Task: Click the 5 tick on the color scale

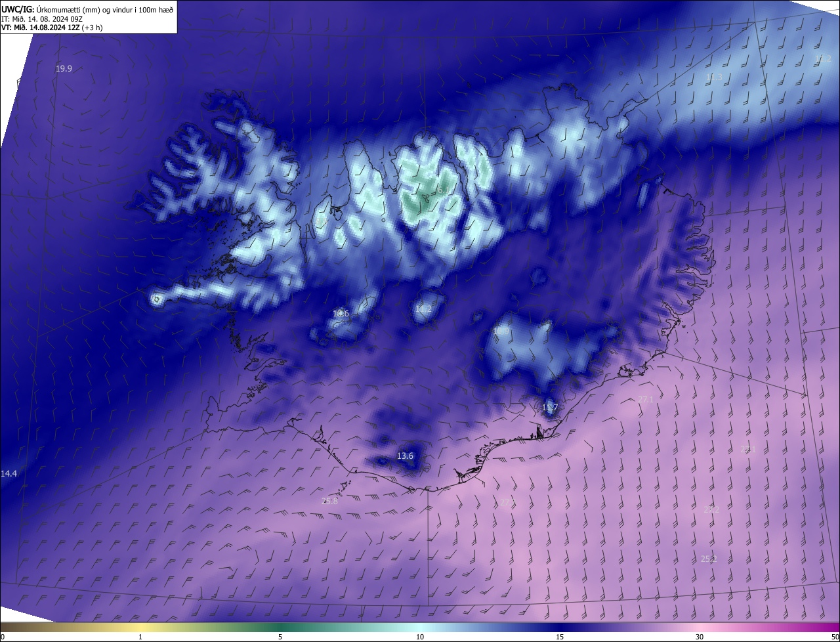Action: click(280, 637)
